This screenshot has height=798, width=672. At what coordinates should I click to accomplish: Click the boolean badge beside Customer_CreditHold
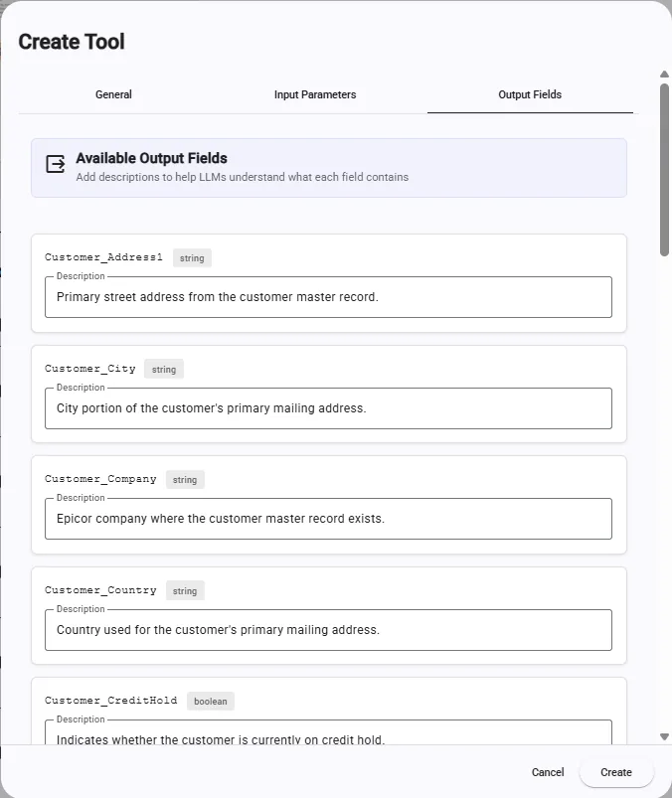tap(211, 702)
